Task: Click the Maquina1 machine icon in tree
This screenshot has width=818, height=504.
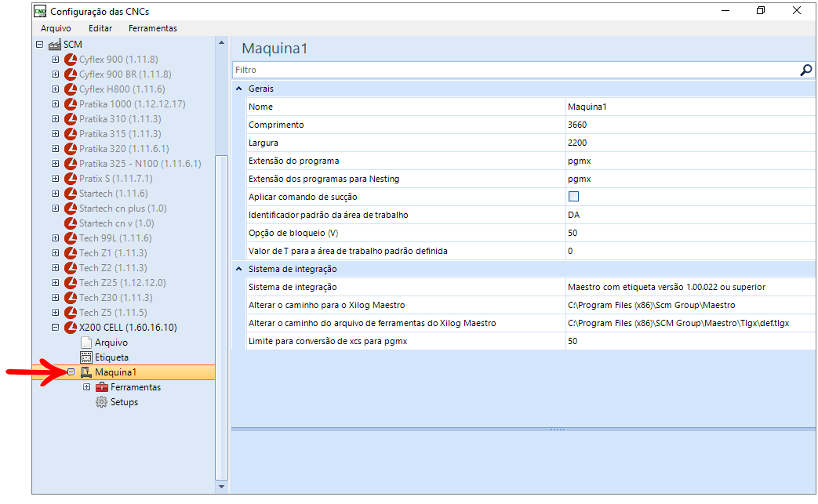Action: 86,372
